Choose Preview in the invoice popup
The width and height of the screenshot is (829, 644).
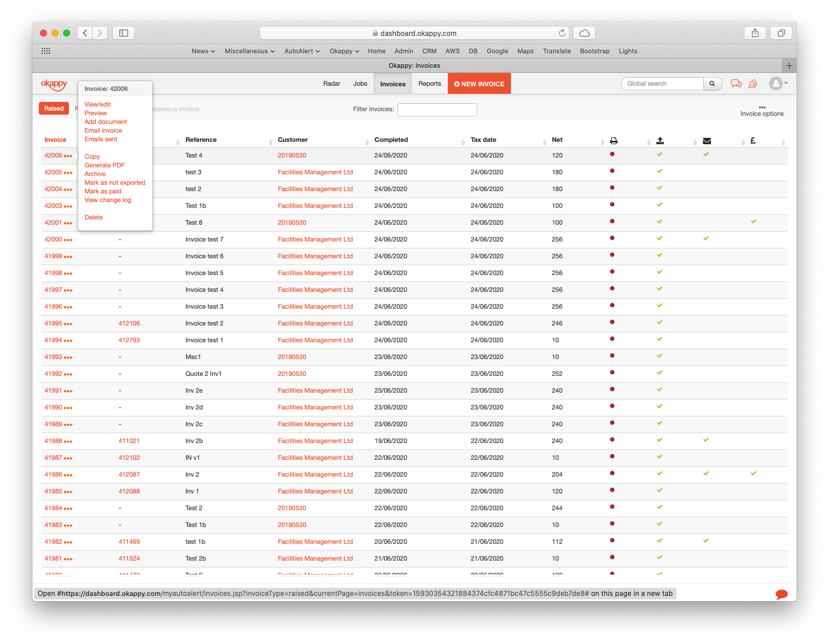click(96, 113)
